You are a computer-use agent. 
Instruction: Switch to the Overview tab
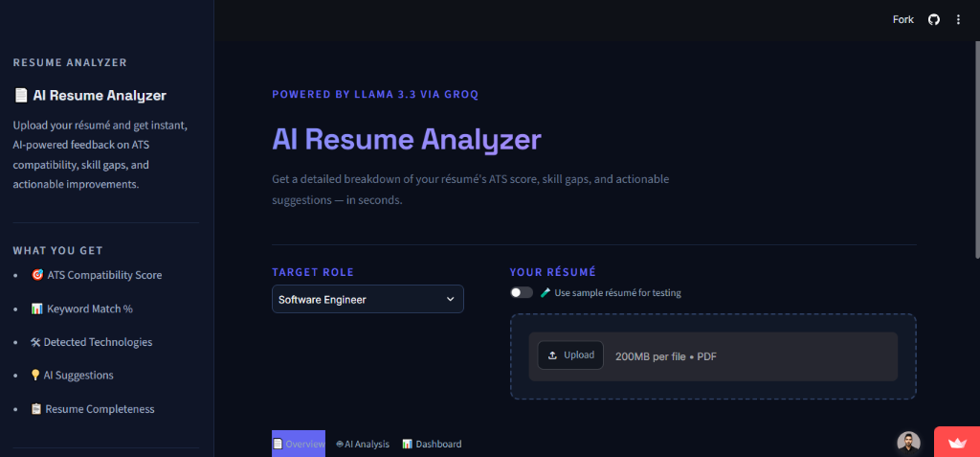tap(299, 444)
